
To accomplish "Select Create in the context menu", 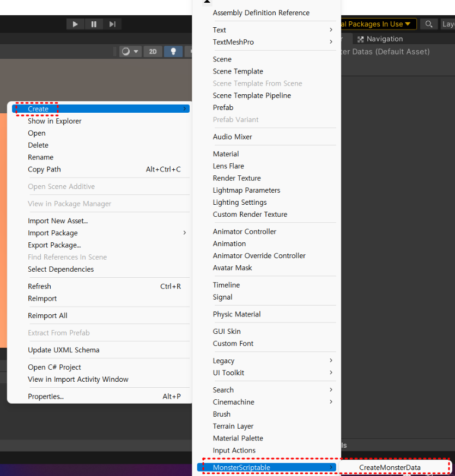I will tap(101, 109).
